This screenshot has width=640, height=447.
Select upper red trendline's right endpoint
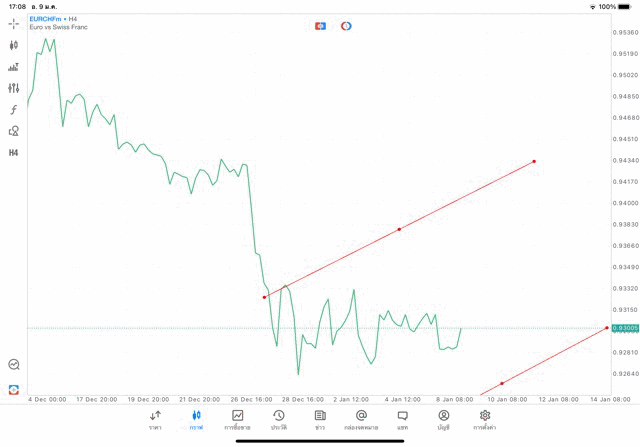[534, 161]
